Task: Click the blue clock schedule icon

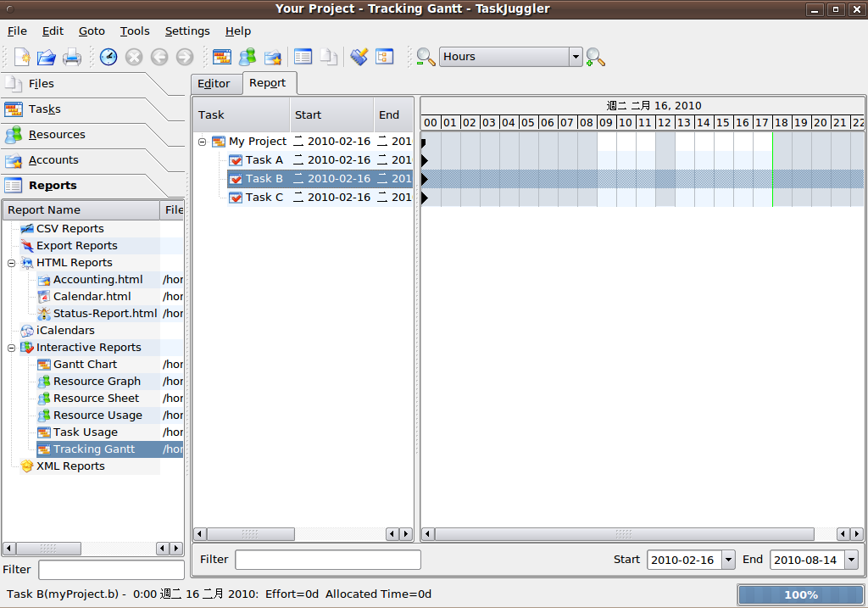Action: 108,57
